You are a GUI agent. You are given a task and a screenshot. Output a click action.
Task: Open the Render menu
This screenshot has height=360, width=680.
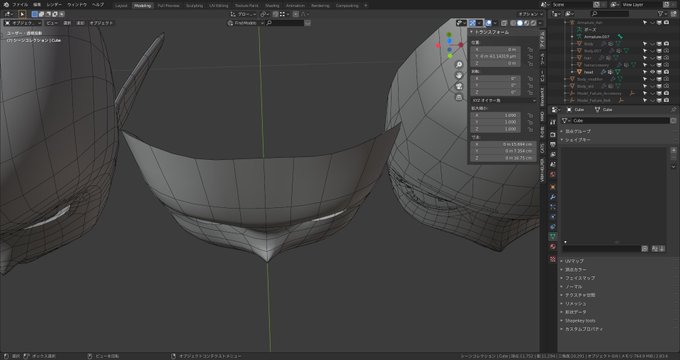tap(54, 5)
